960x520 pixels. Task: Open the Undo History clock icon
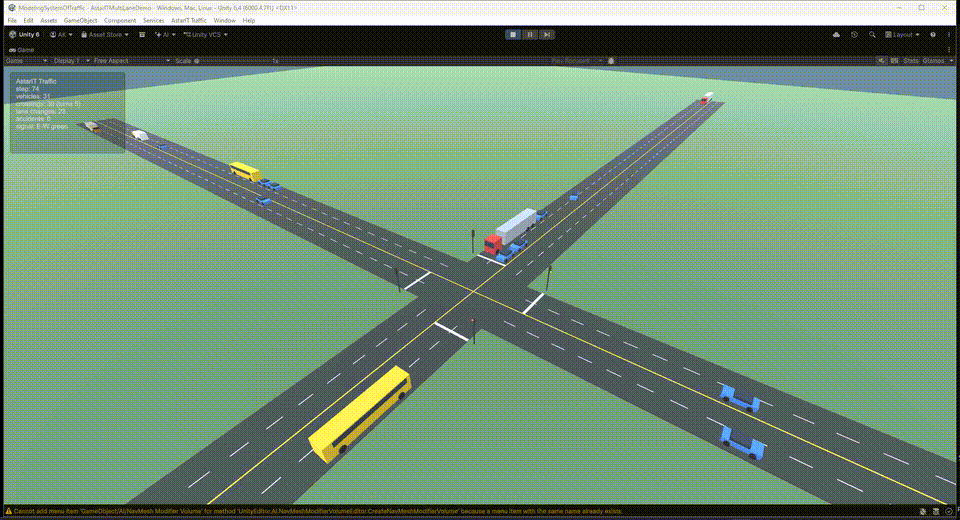pos(854,35)
